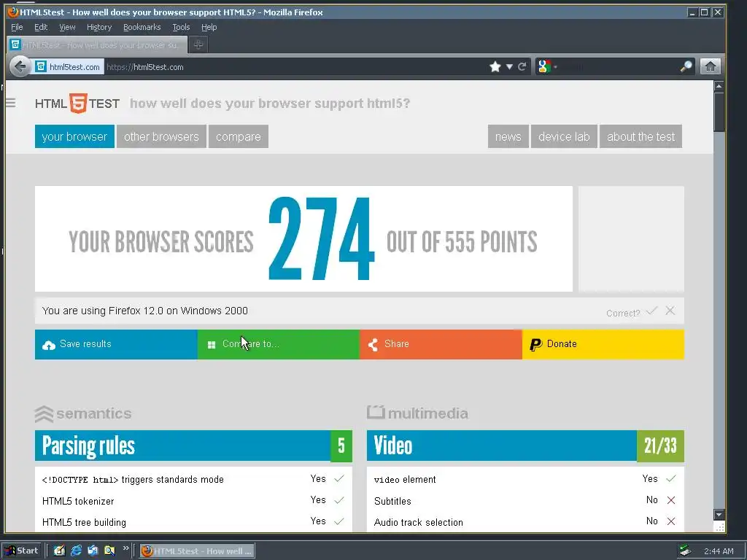
Task: Click the scrollbar up arrow
Action: 719,86
